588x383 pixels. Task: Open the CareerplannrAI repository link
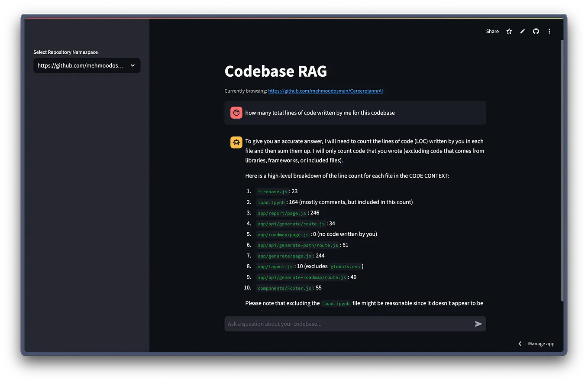point(325,91)
